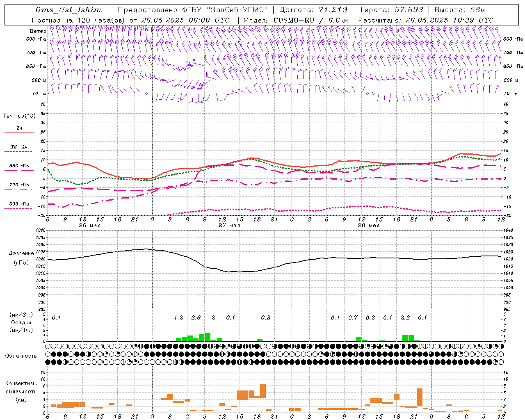Click the (мм/3ч.) units label
525x420 pixels.
[21, 315]
